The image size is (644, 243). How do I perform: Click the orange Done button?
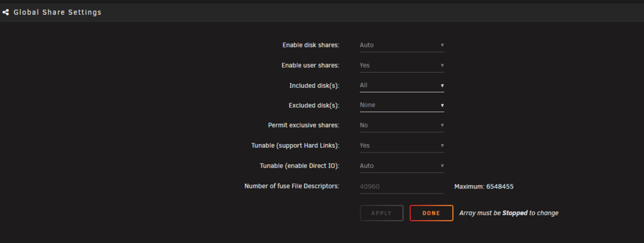(x=431, y=213)
